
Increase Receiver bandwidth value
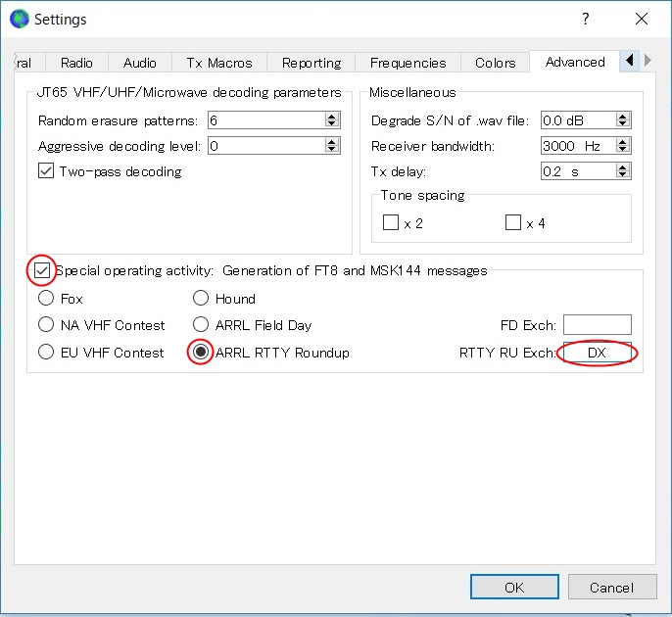coord(623,142)
